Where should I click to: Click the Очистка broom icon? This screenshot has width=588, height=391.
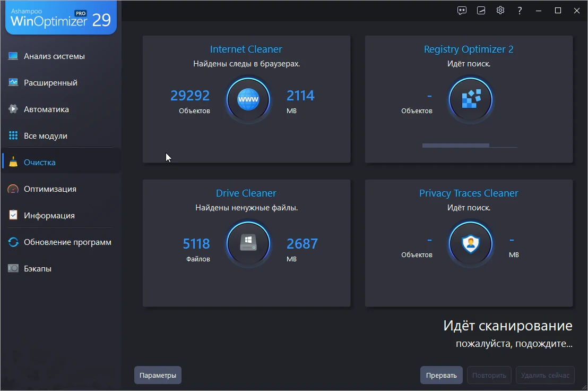point(13,161)
